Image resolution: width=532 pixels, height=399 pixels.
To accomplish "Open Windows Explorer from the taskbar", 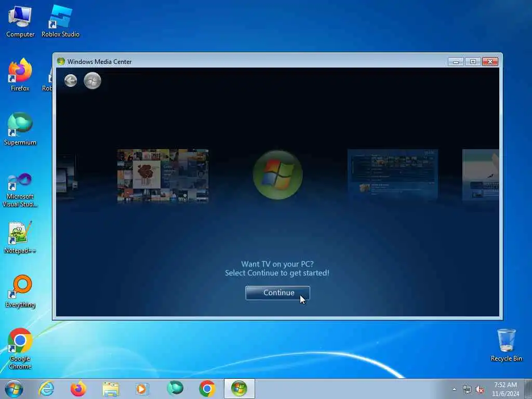I will pyautogui.click(x=111, y=389).
